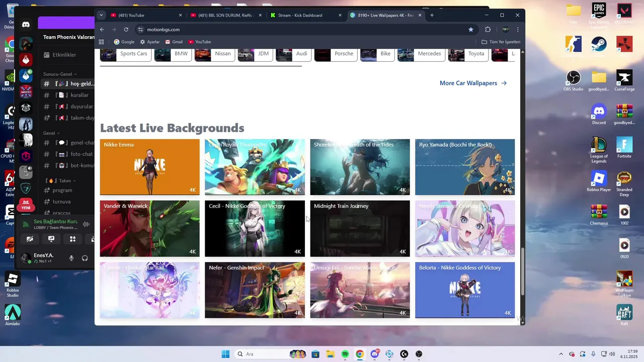Mute microphone in the Discord user panel
Image resolution: width=644 pixels, height=362 pixels.
(x=71, y=258)
